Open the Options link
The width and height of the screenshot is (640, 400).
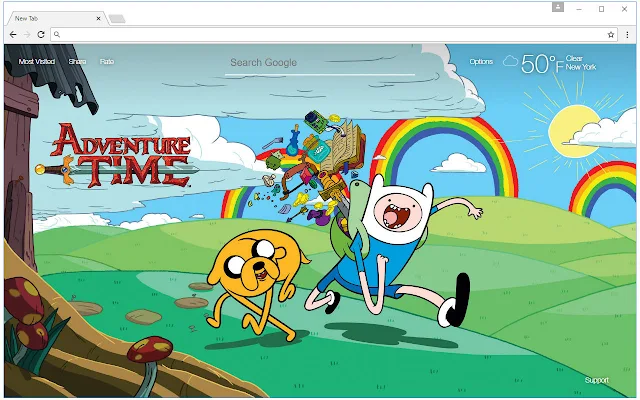point(481,62)
